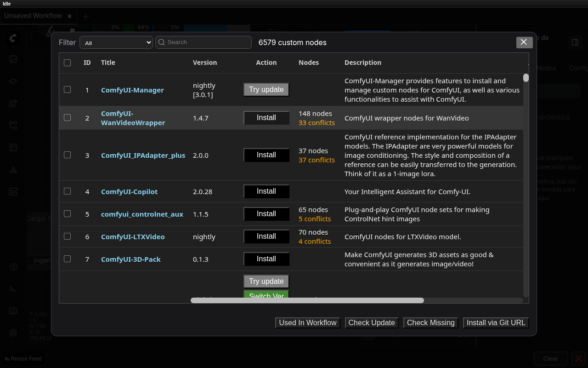This screenshot has height=368, width=588.
Task: Open the node connector sidebar icon
Action: (13, 81)
